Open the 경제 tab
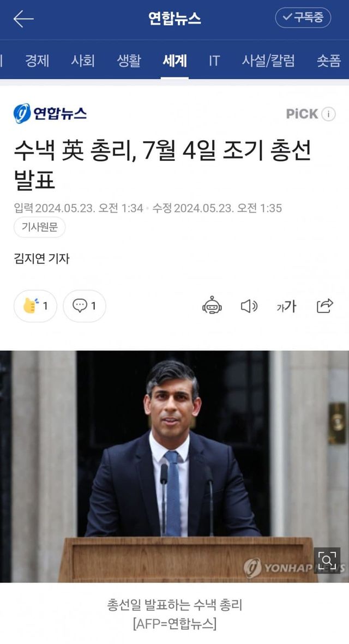Image resolution: width=349 pixels, height=644 pixels. [37, 61]
